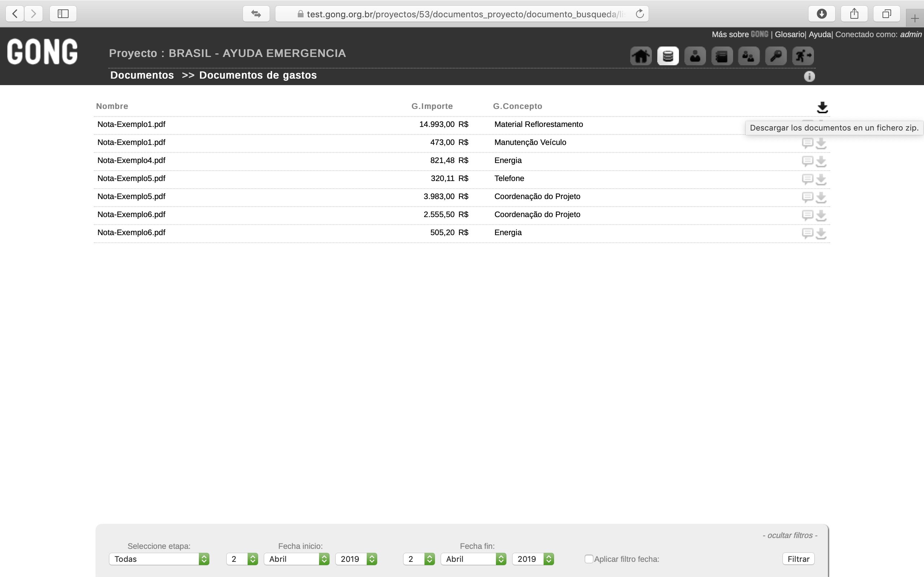
Task: Click the Documentos breadcrumb menu
Action: 142,75
